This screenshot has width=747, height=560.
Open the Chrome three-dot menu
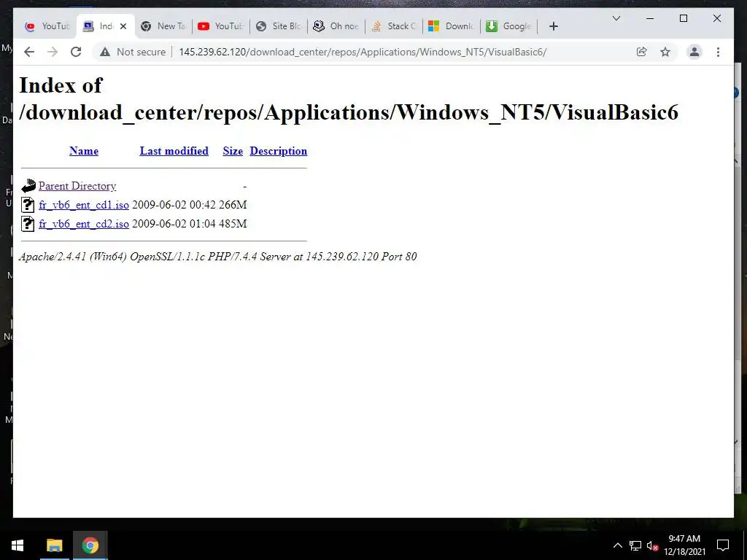[718, 52]
